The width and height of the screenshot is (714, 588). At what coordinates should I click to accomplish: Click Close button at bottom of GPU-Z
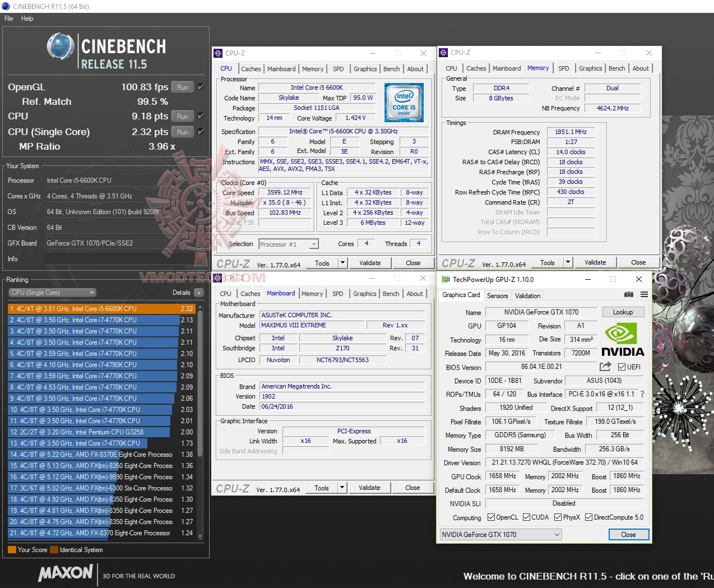tap(629, 535)
